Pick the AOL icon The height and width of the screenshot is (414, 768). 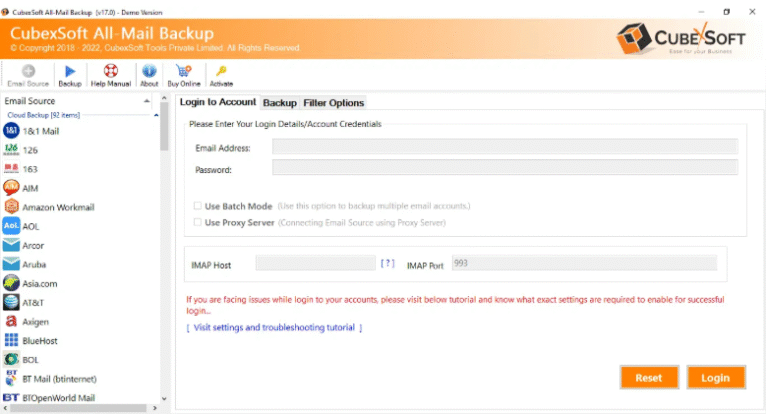(x=11, y=226)
